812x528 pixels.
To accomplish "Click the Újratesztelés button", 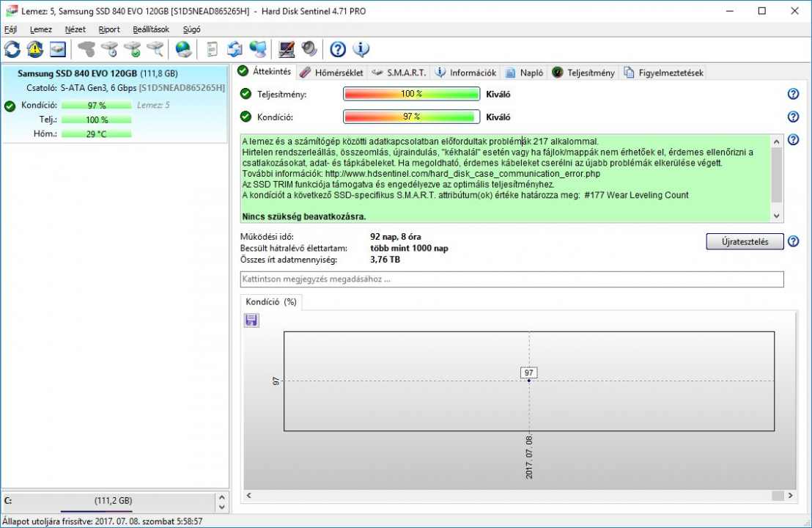I will click(x=745, y=241).
